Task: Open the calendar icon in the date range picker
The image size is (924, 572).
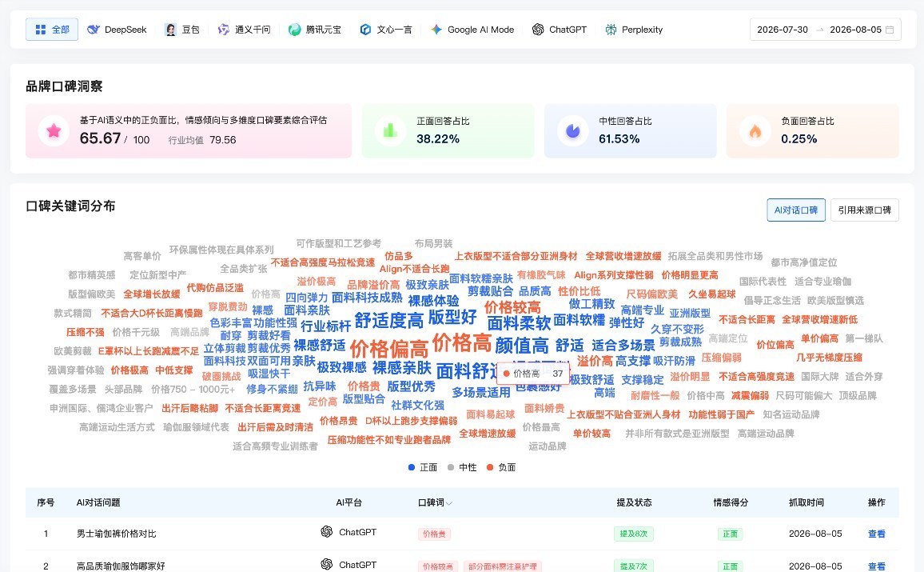Action: tap(890, 30)
